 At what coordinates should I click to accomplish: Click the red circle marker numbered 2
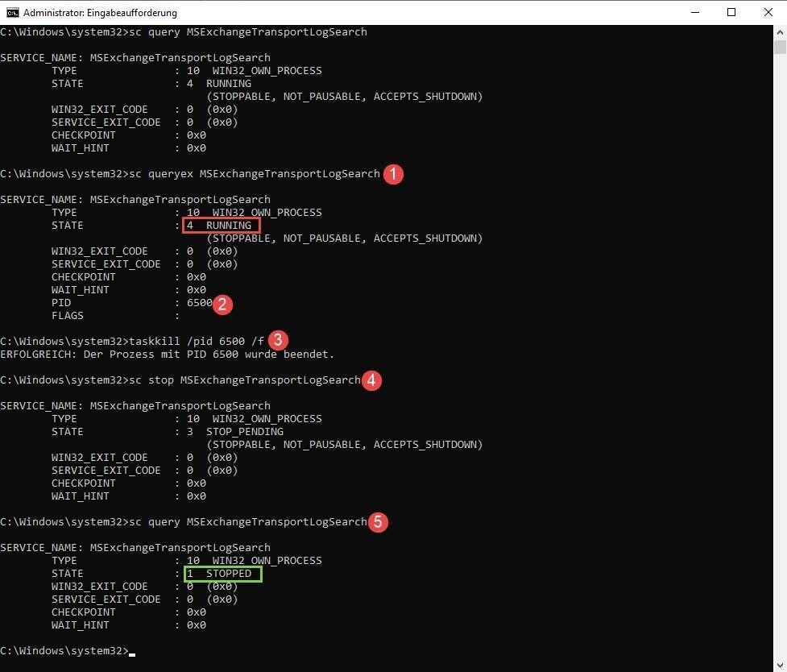[x=223, y=304]
